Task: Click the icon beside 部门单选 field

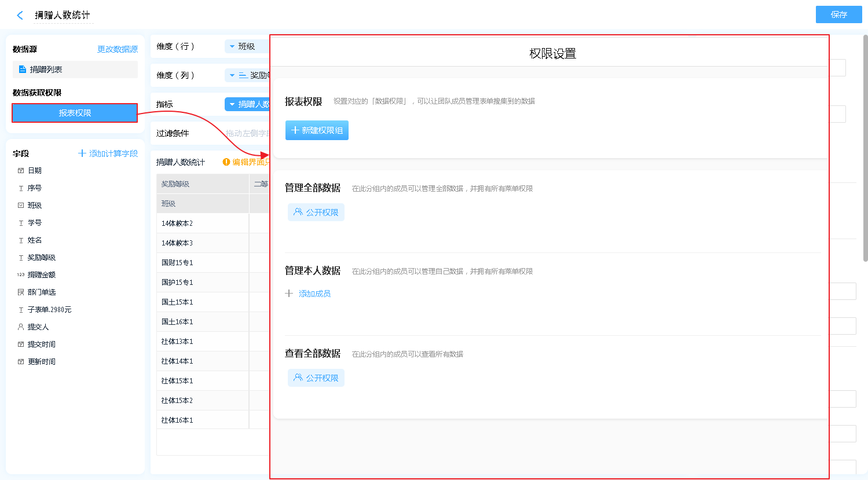Action: click(x=21, y=292)
